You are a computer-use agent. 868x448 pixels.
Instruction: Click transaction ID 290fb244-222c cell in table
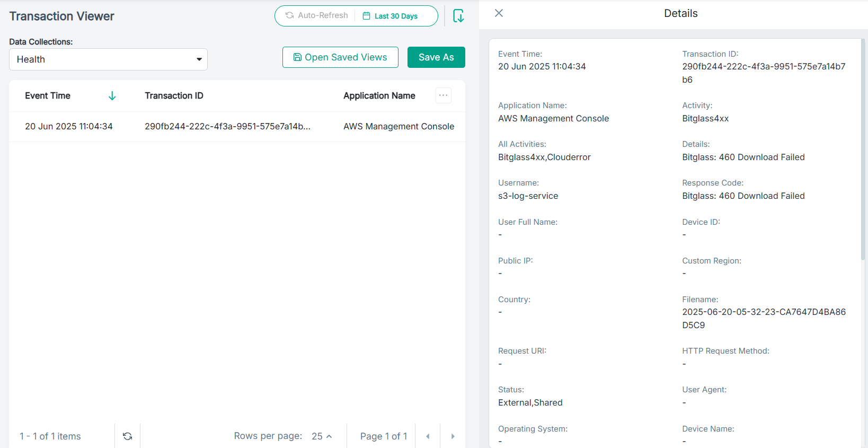[x=227, y=127]
